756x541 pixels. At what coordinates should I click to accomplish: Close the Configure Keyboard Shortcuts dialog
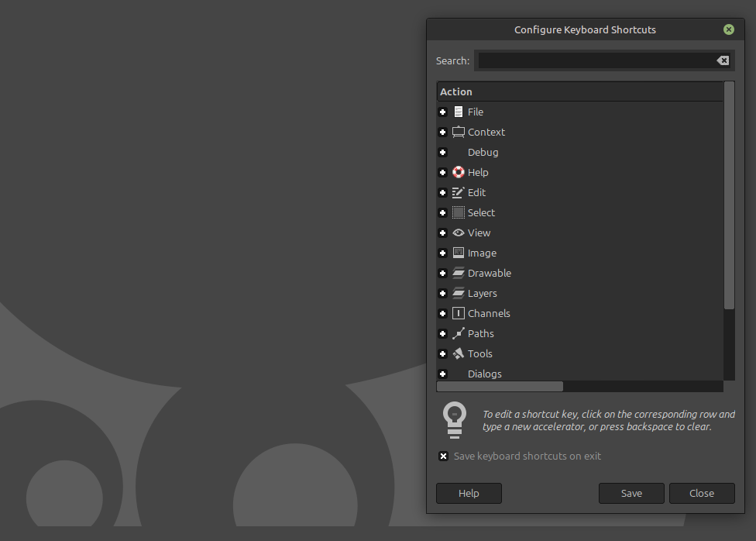point(729,30)
